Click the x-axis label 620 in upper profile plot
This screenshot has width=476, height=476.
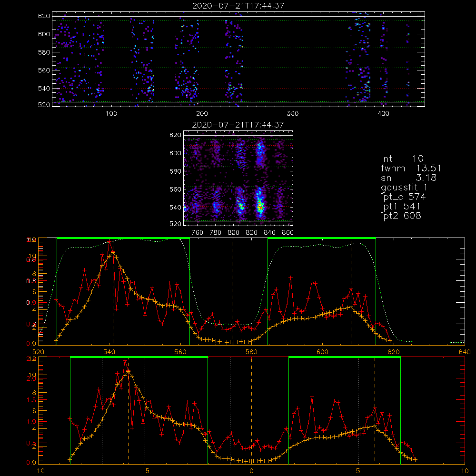point(394,352)
